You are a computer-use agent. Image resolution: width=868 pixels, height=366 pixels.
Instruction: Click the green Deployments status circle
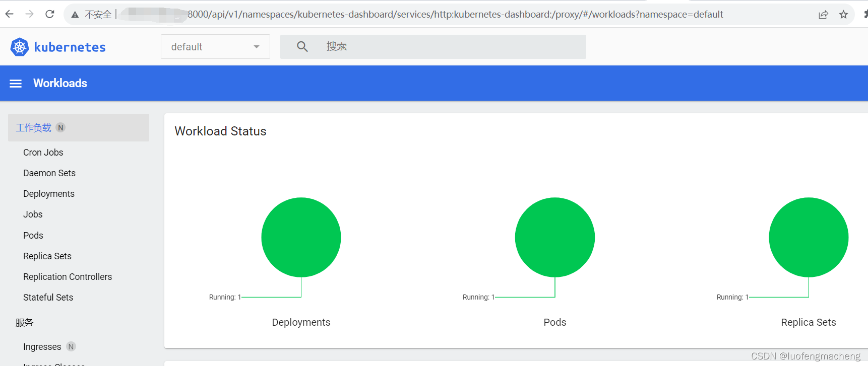click(x=301, y=237)
